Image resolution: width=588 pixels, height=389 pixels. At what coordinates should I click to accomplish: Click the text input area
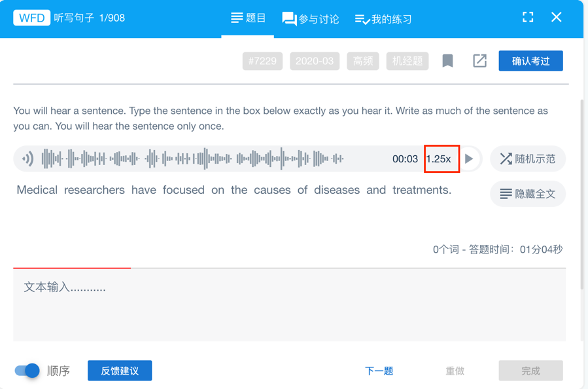[x=290, y=305]
